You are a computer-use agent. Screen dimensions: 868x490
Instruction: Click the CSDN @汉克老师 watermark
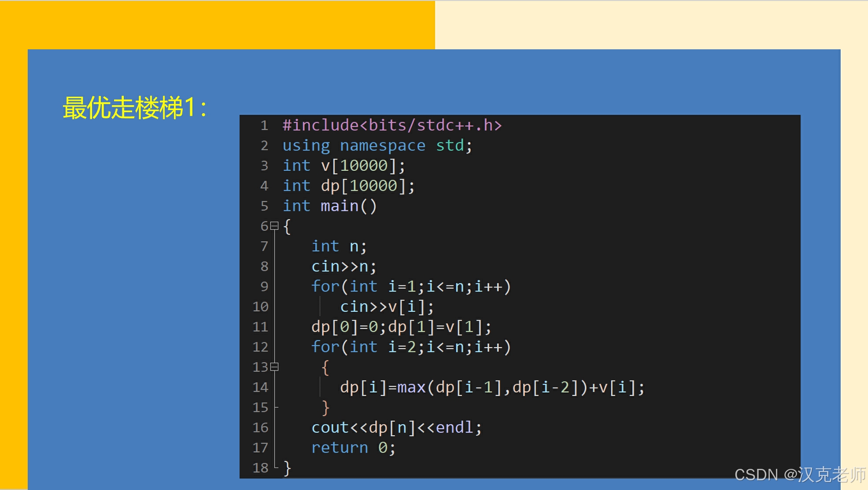pos(800,475)
